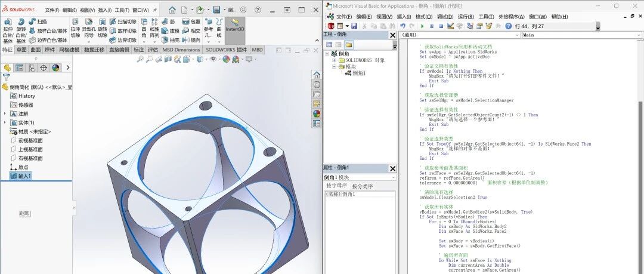
Task: Toggle folders view in VBA project panel
Action: [x=348, y=44]
